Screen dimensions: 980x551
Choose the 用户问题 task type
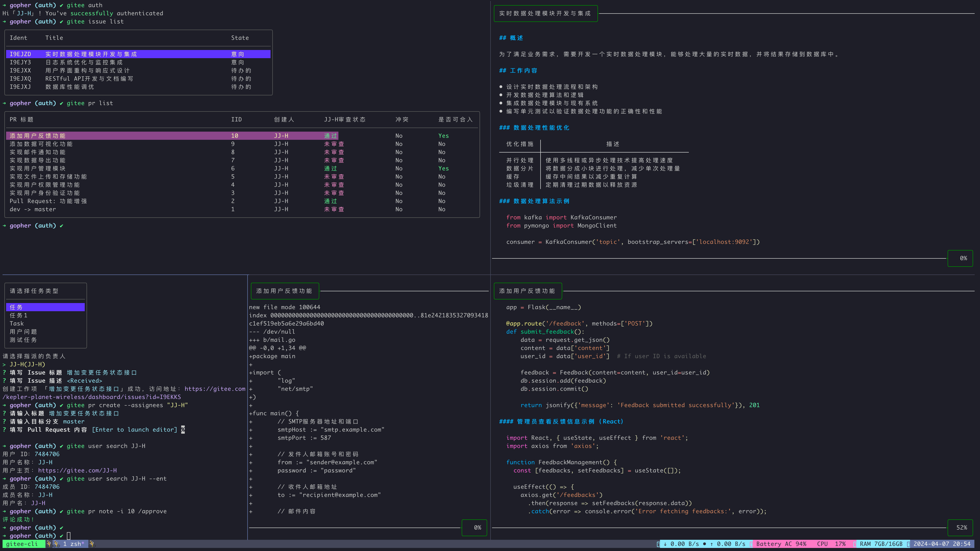(45, 332)
